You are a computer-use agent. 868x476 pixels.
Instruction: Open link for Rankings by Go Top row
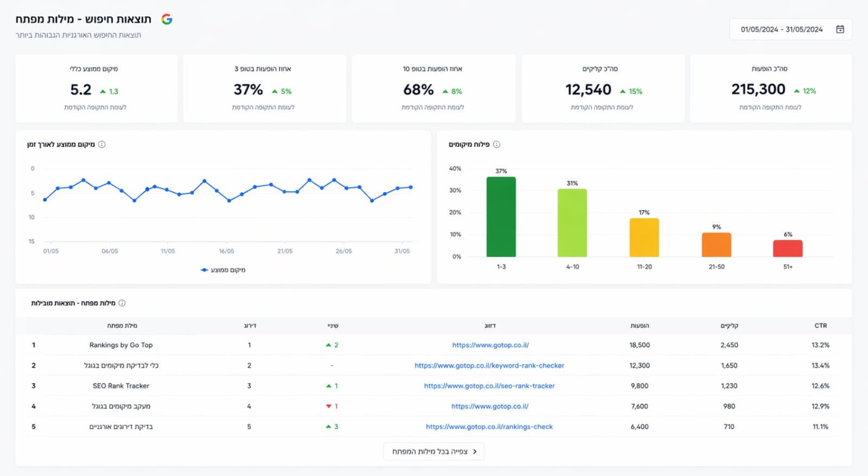(490, 345)
